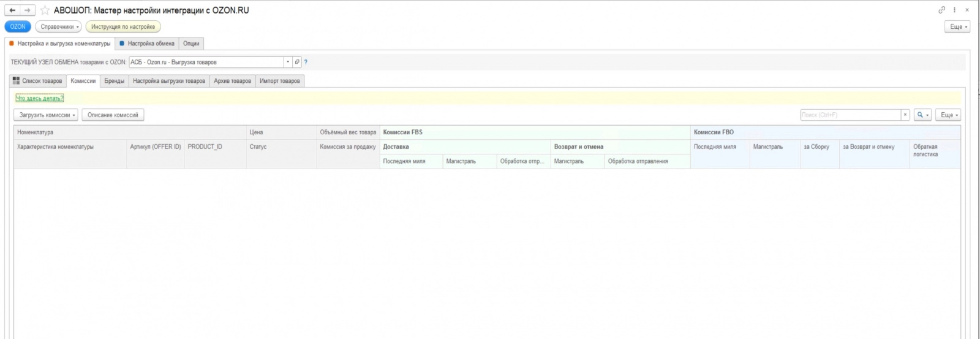Close the АВОШОП wizard with the X
The height and width of the screenshot is (339, 980).
click(x=967, y=10)
